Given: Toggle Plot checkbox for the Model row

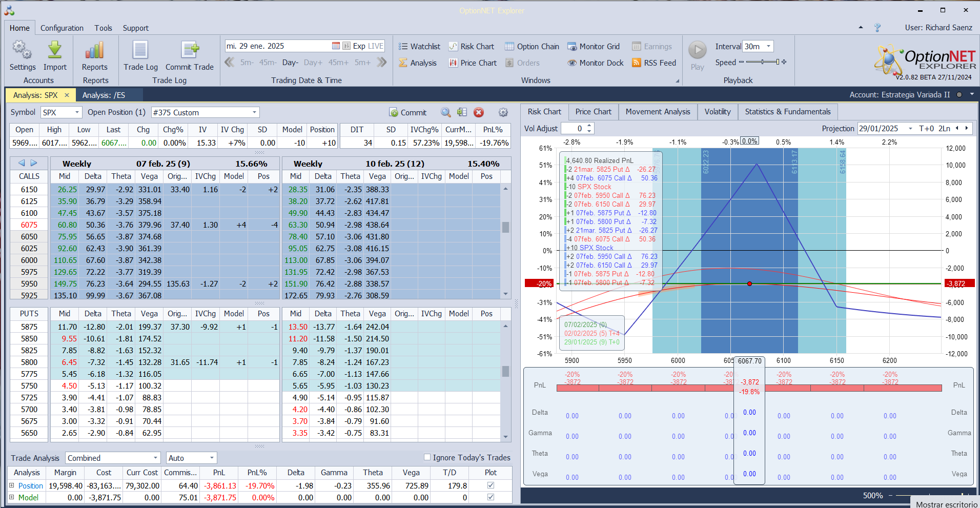Looking at the screenshot, I should pos(491,497).
